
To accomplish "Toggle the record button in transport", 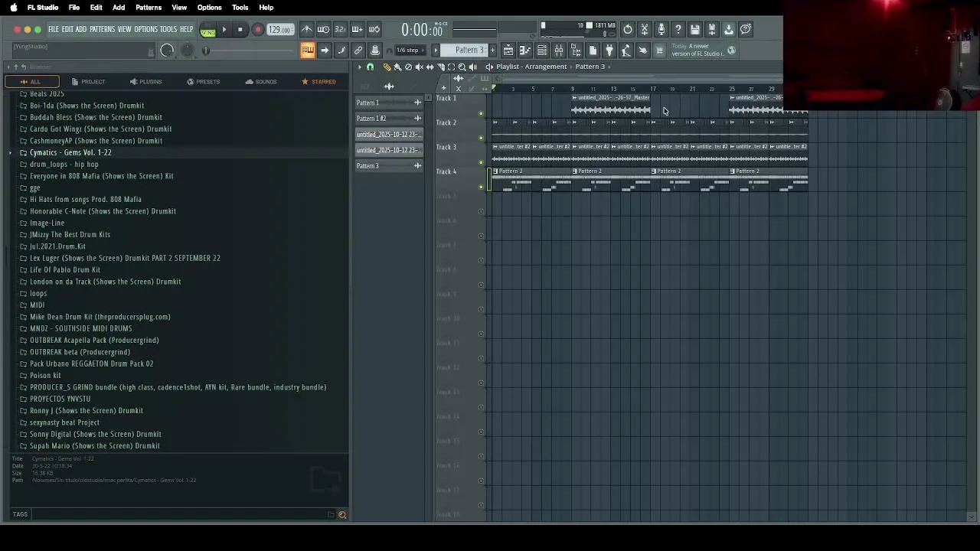I will coord(257,30).
